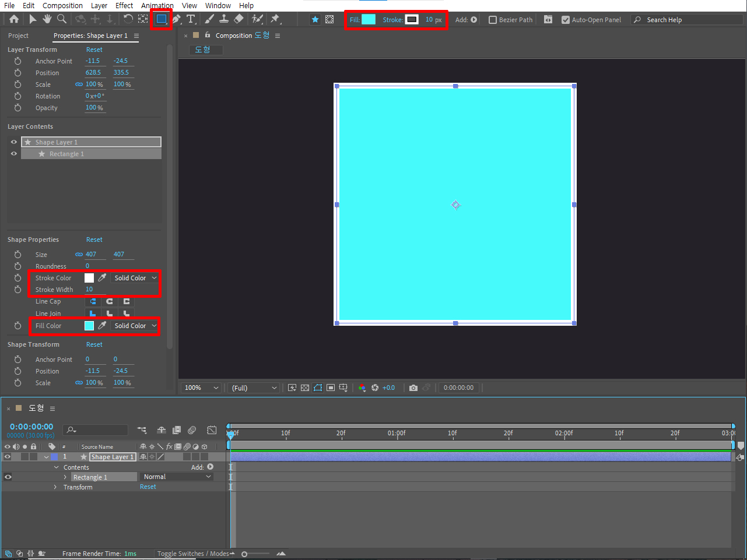Image resolution: width=747 pixels, height=560 pixels.
Task: Select the Pen tool
Action: click(x=176, y=19)
